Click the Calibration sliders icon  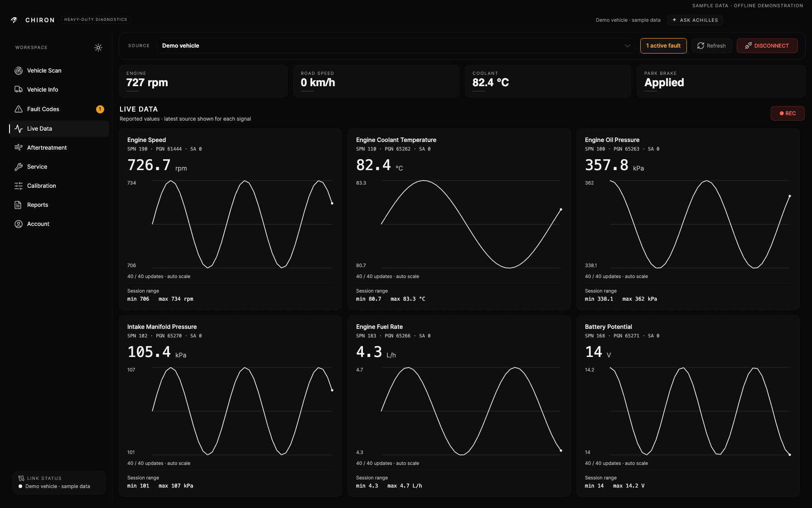(19, 186)
